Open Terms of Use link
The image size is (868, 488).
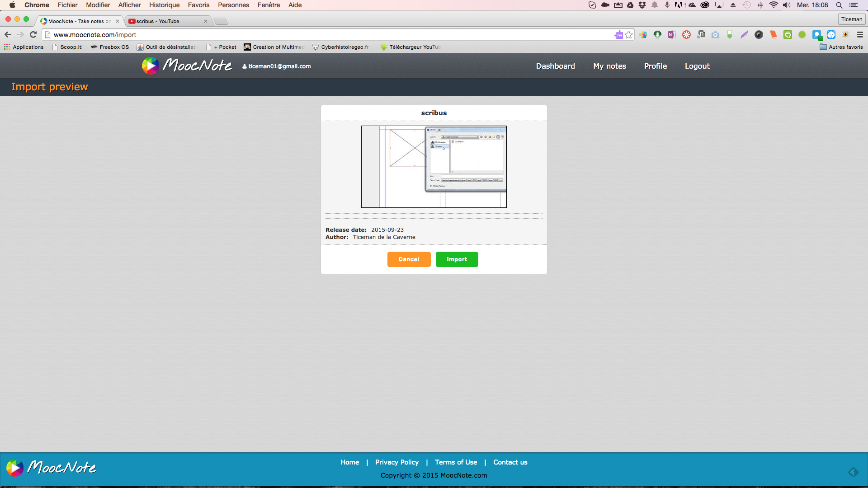456,462
